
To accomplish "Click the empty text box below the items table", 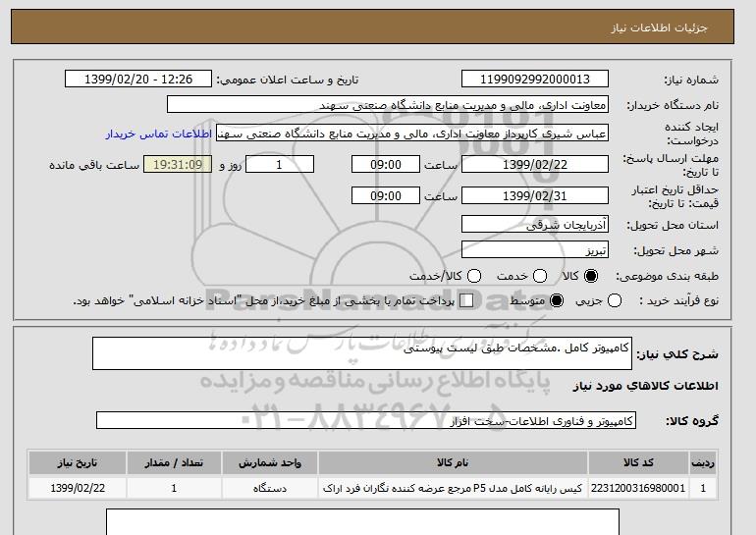I will click(x=362, y=522).
